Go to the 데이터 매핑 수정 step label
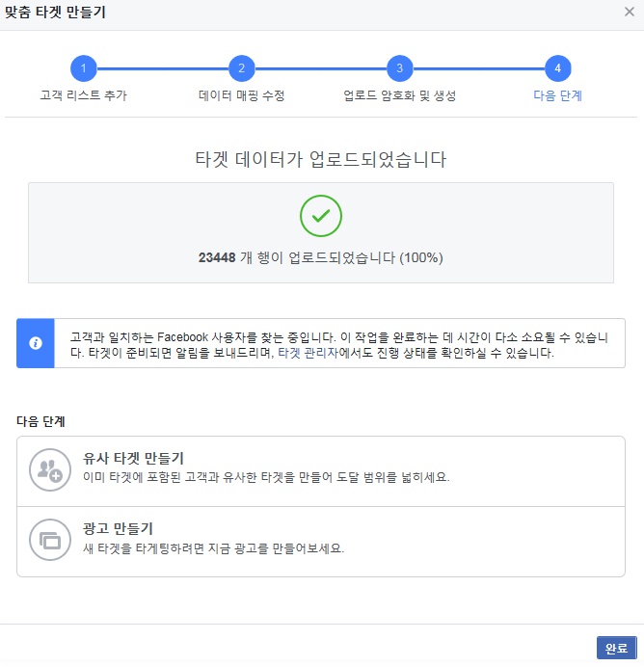644x667 pixels. click(242, 94)
